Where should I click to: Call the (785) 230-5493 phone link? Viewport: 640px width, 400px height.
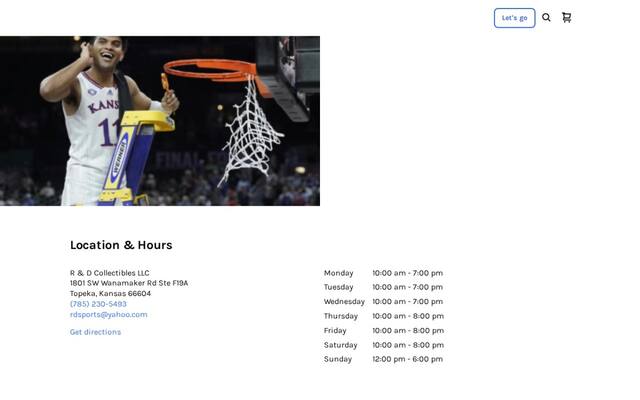(98, 304)
